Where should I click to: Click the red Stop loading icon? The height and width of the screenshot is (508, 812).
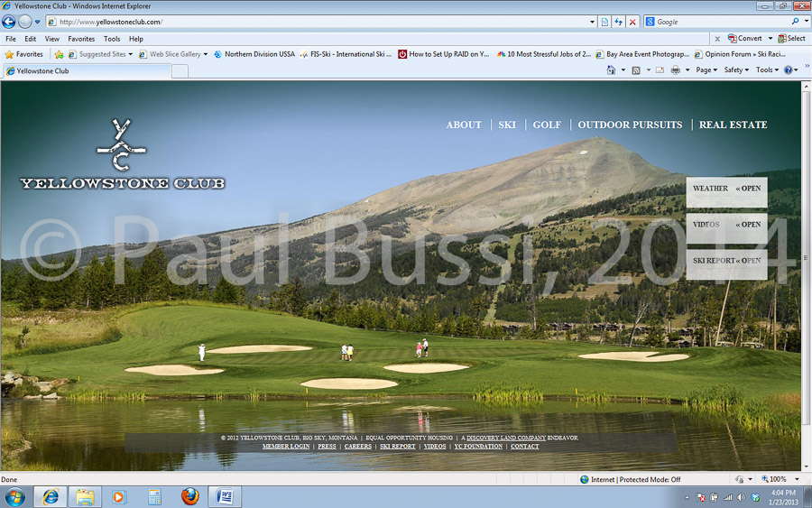coord(632,22)
